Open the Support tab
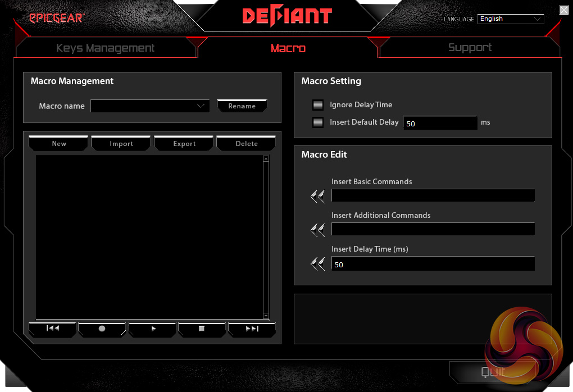The width and height of the screenshot is (573, 392). point(470,48)
